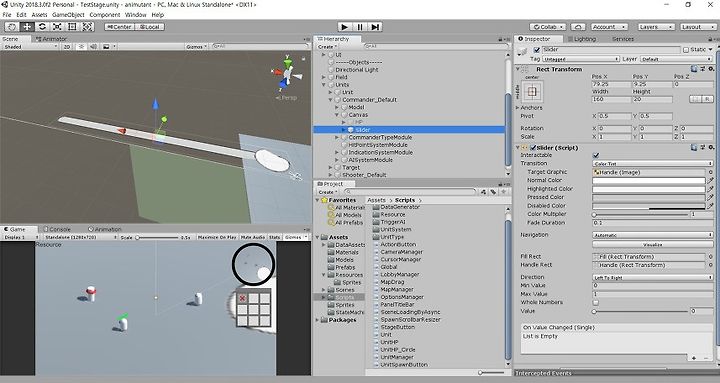The width and height of the screenshot is (720, 383).
Task: Lock the Inspector with the padlock icon
Action: pos(710,39)
